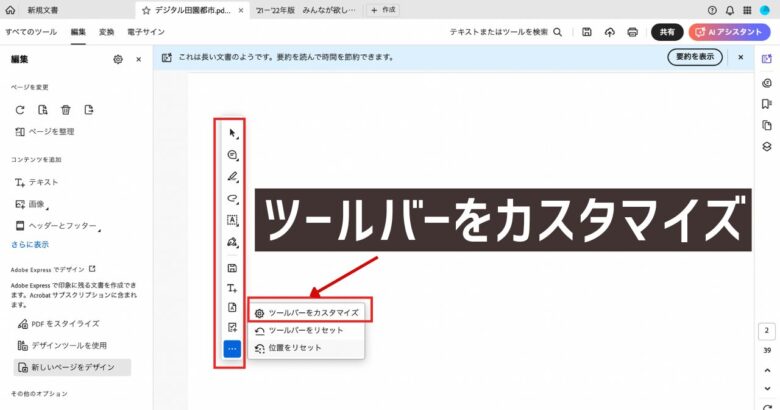Select the text box A tool
780x410 pixels.
[x=232, y=220]
